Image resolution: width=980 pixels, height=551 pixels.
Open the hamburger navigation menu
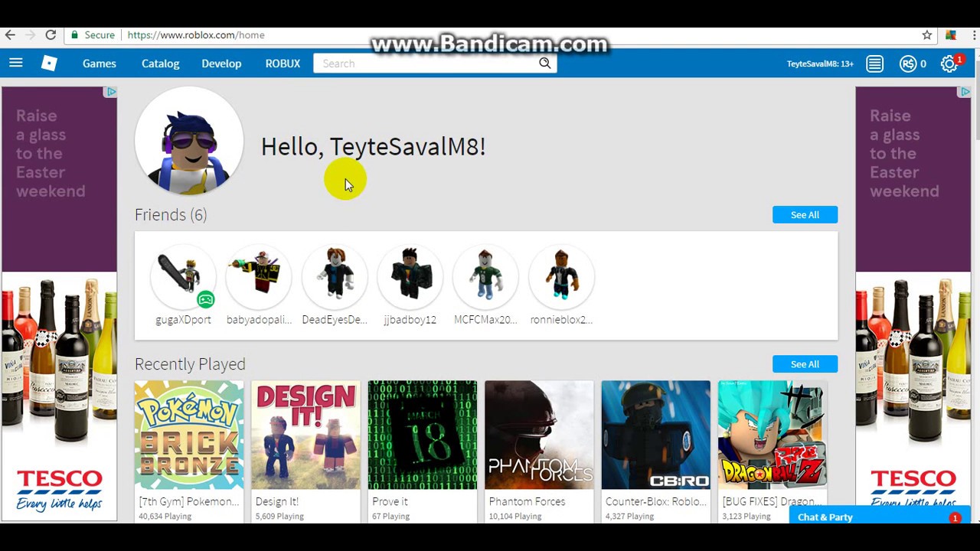click(x=15, y=64)
